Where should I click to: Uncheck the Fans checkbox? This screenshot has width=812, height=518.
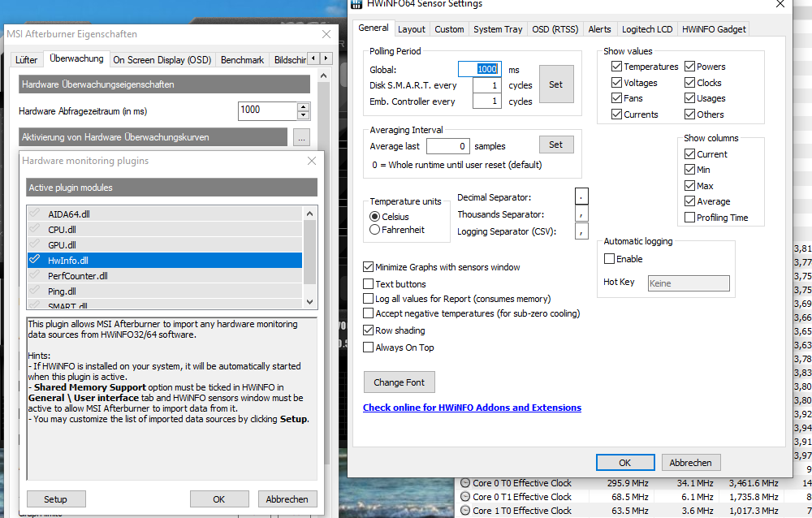pos(616,98)
